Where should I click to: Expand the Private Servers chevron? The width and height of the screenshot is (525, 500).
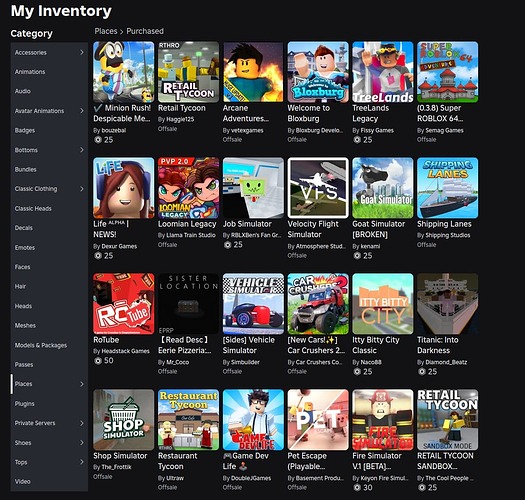point(82,423)
